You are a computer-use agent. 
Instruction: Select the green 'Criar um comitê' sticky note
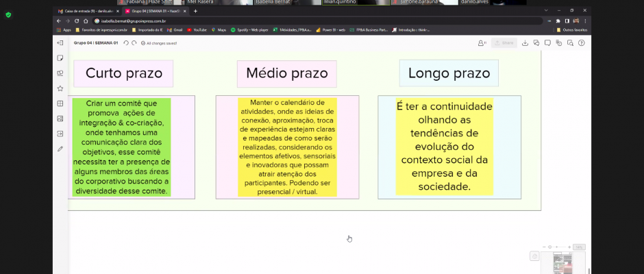point(121,147)
